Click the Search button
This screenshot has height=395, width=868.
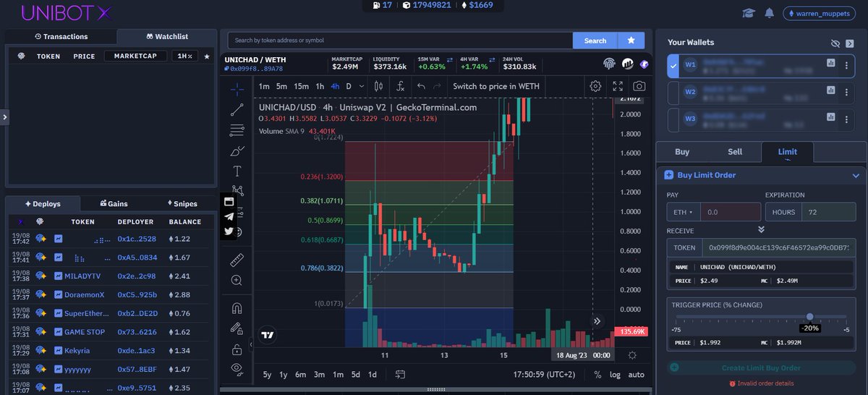click(595, 41)
